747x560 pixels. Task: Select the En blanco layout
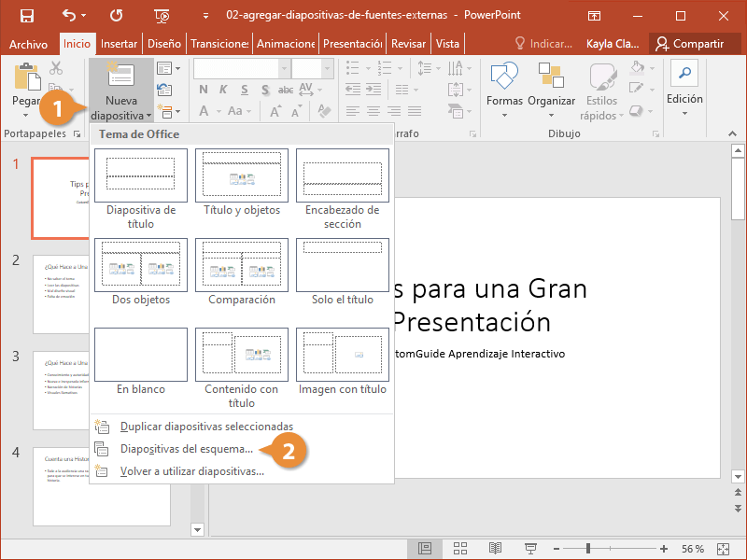click(141, 362)
